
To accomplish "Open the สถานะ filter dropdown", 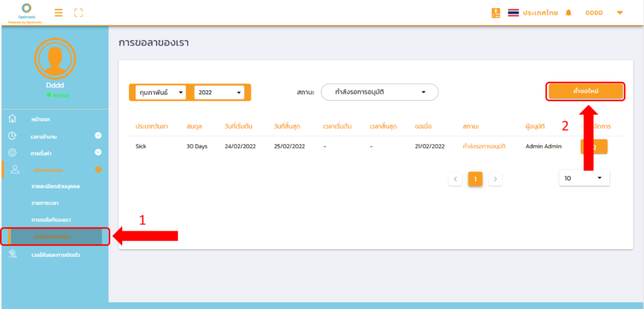I will 379,92.
